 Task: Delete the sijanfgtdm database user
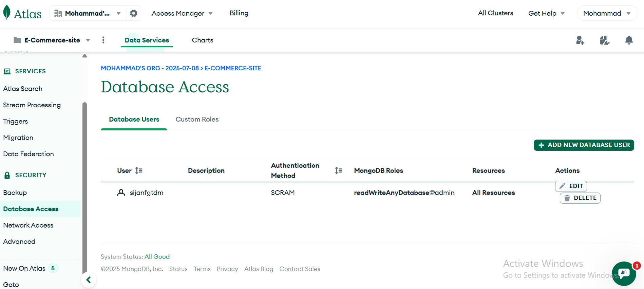(x=580, y=198)
